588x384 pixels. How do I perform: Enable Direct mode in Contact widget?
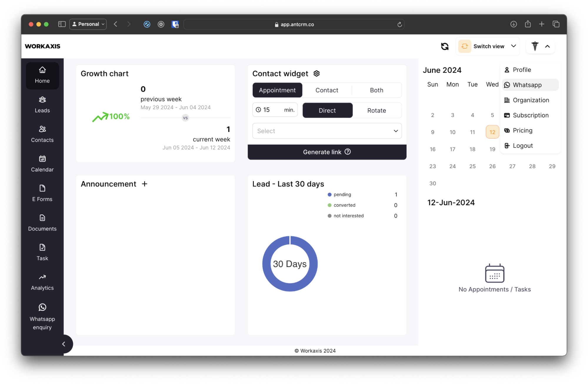pos(327,110)
